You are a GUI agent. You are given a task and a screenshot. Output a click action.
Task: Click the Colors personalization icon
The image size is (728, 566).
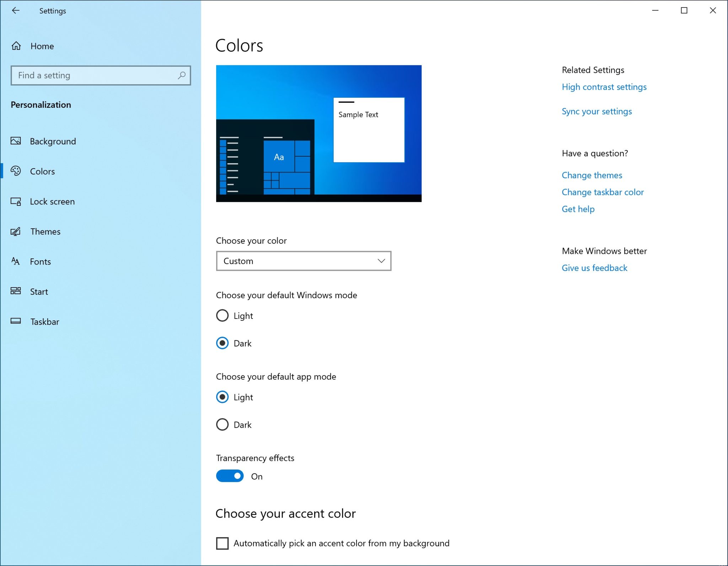point(17,171)
